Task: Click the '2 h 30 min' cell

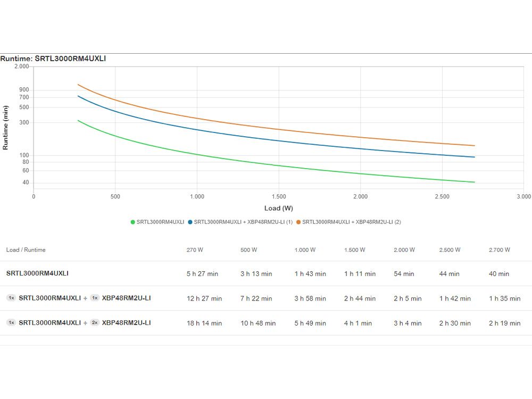Action: tap(455, 323)
